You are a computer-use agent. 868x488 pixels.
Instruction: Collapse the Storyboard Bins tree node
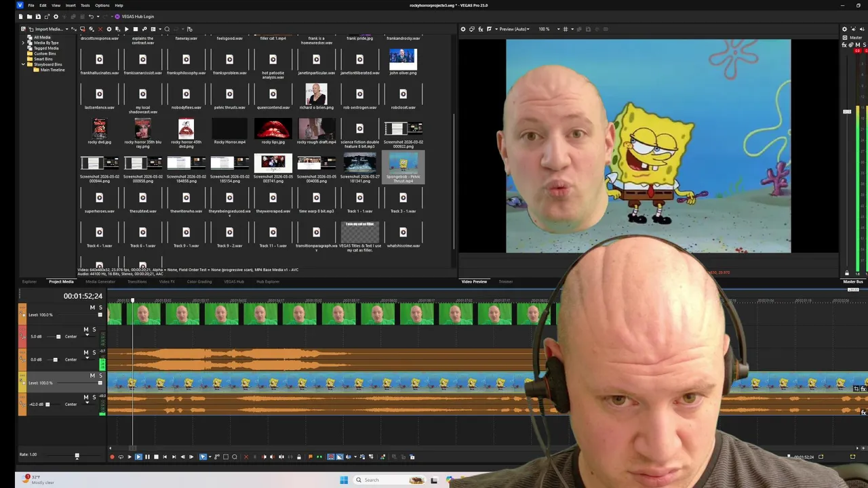point(23,64)
